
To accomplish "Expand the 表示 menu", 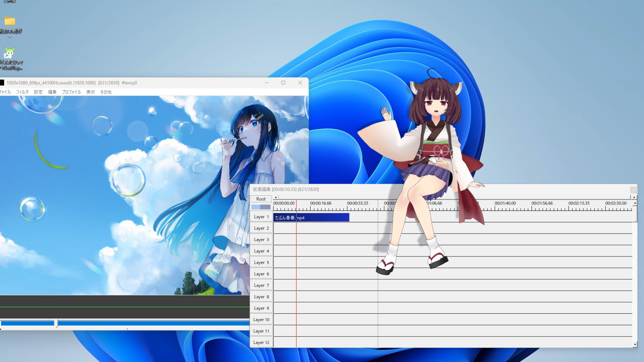I will 91,92.
